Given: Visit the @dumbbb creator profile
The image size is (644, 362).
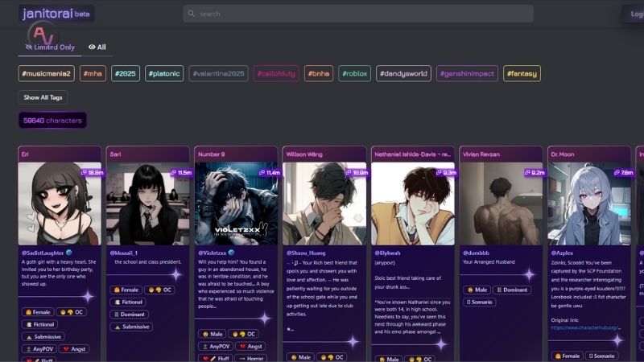Looking at the screenshot, I should coord(476,253).
